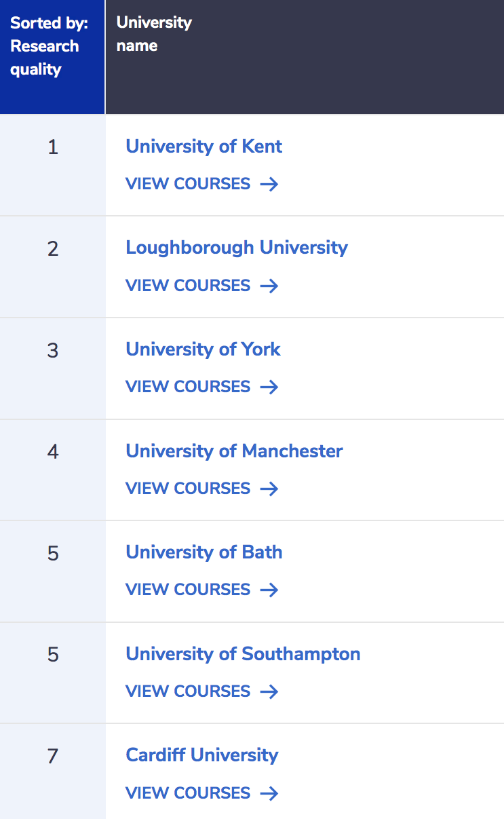Open the University of Bath link
The height and width of the screenshot is (819, 504).
coord(203,552)
